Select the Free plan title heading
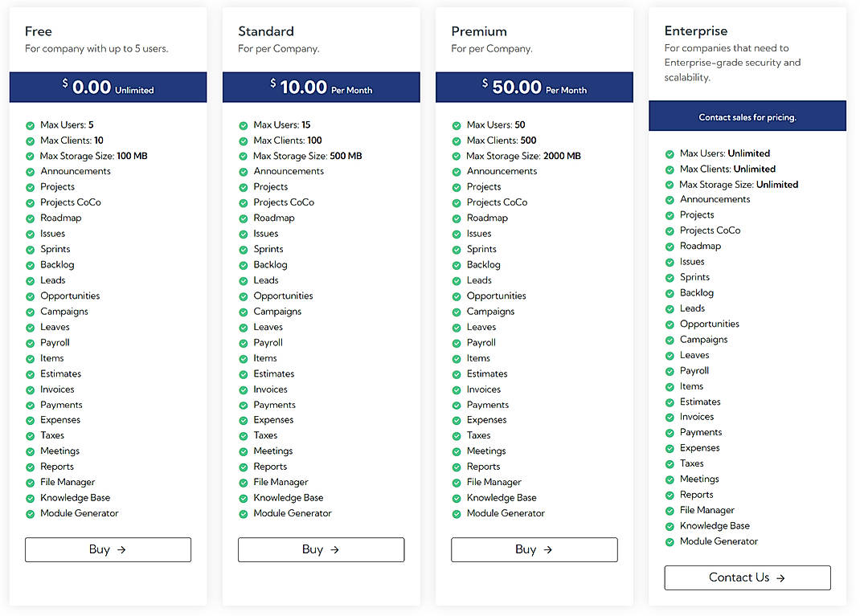Image resolution: width=860 pixels, height=616 pixels. [x=38, y=31]
